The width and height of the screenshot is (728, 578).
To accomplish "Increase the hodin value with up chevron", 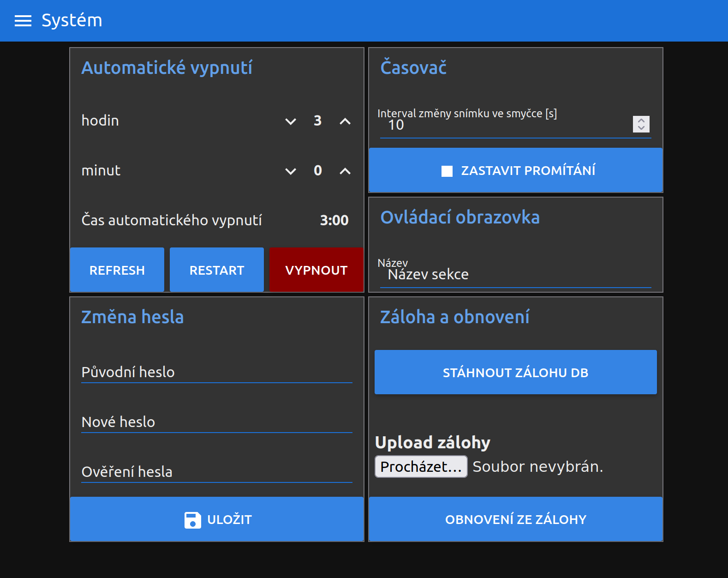I will click(x=345, y=121).
